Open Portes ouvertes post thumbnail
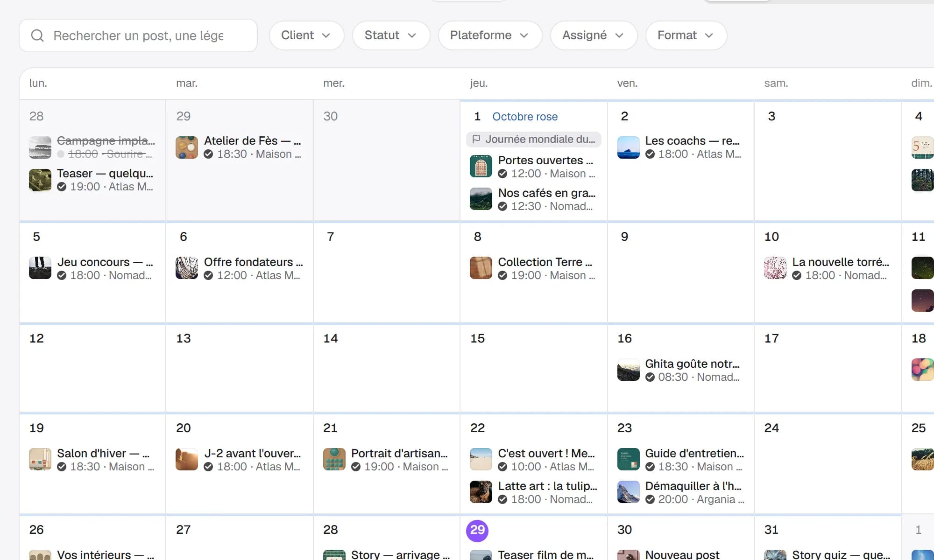 pos(481,167)
